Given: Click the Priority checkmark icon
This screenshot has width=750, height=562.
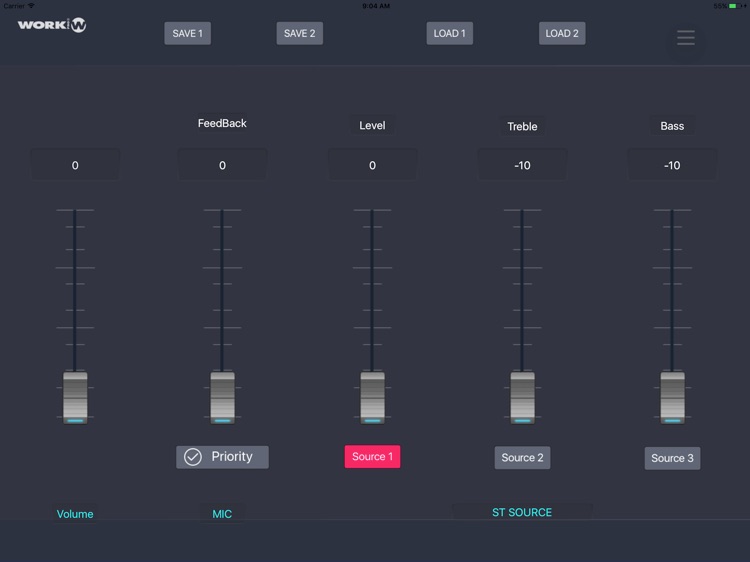Looking at the screenshot, I should (x=193, y=457).
